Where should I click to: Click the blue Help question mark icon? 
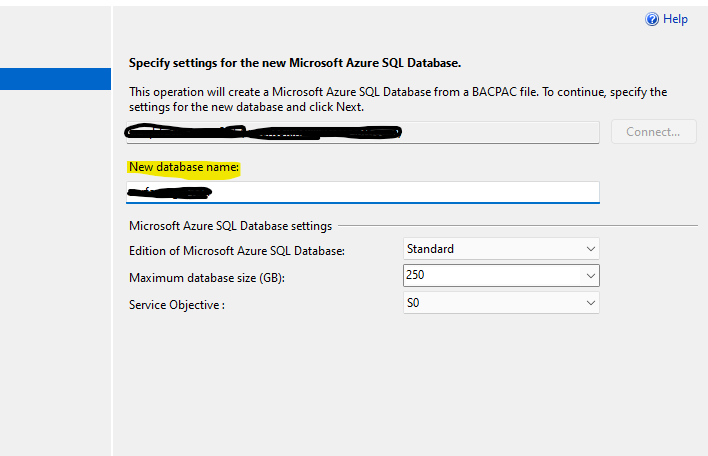point(652,19)
